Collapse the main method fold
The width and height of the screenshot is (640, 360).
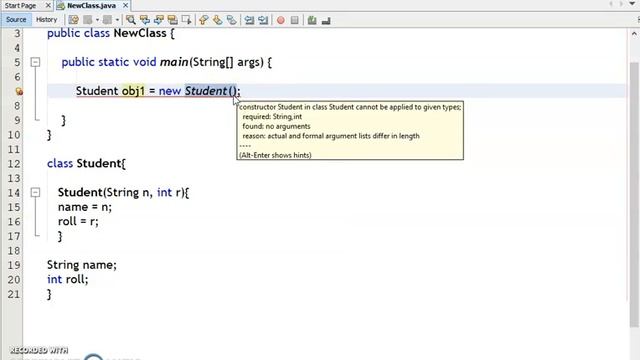pos(36,62)
